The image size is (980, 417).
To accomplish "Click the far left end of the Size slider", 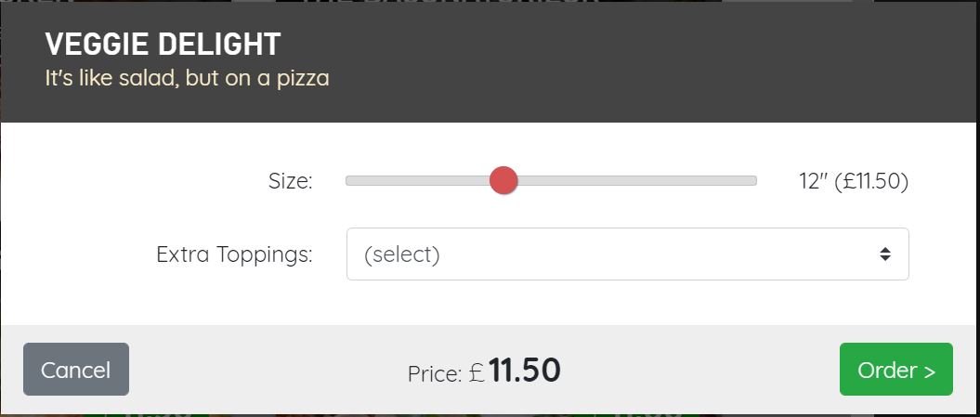I will coord(350,180).
